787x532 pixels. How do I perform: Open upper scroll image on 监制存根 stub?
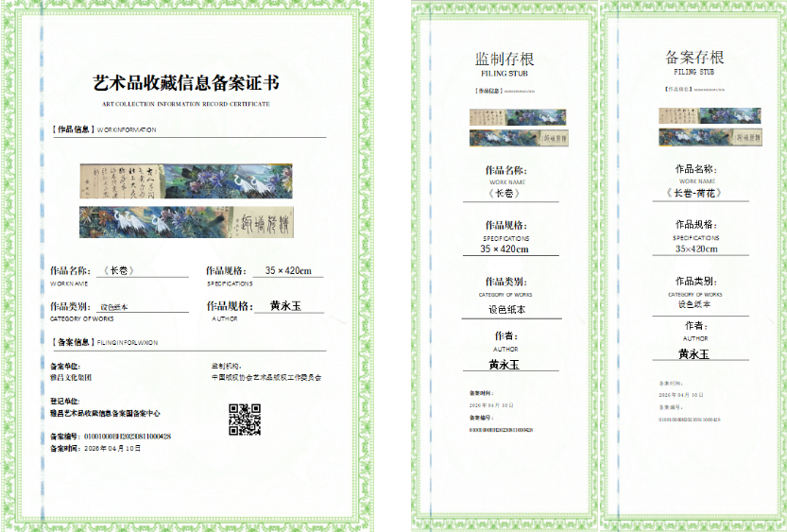pos(518,117)
